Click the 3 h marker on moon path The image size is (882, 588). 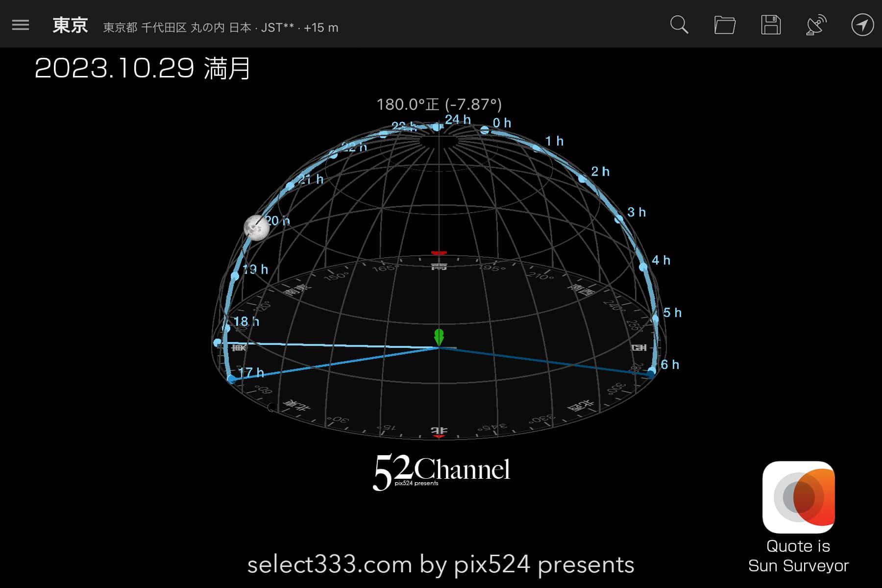(619, 219)
